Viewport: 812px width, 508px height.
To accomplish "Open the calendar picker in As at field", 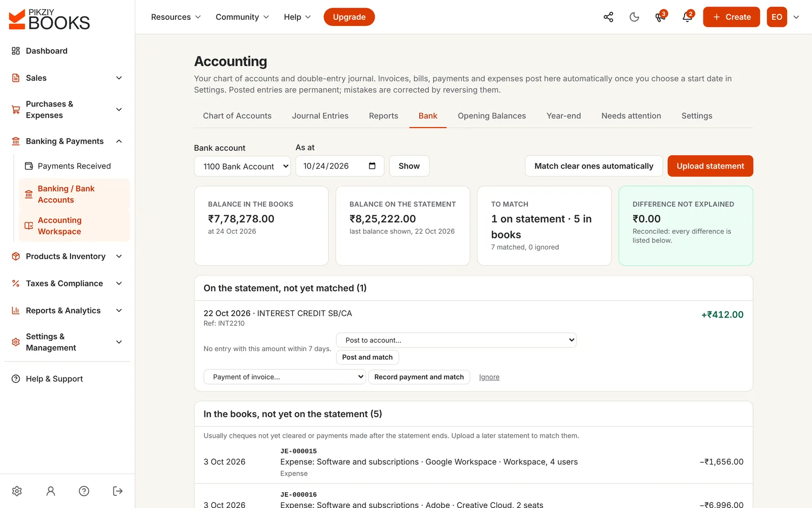I will (372, 166).
